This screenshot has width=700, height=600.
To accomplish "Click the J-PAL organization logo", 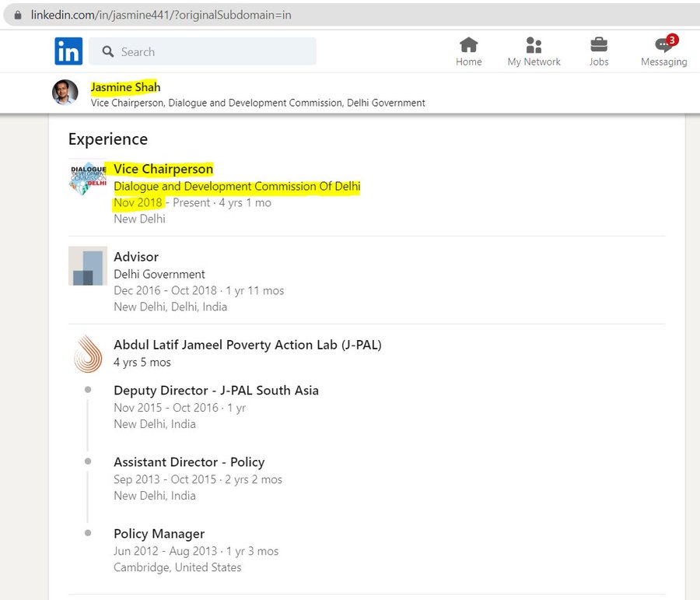I will pos(88,354).
